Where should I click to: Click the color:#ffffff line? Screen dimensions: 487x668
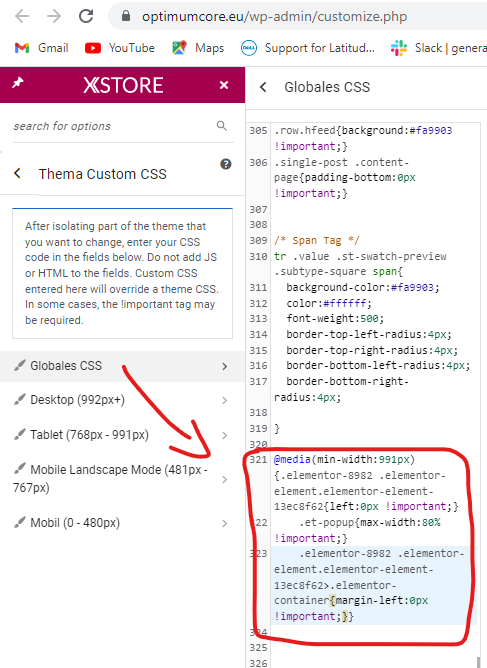click(329, 303)
